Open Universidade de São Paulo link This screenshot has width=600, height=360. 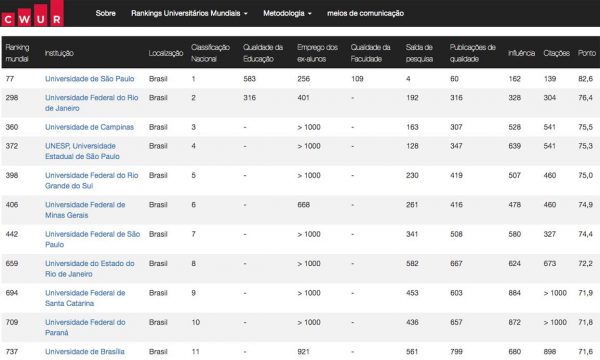[x=90, y=79]
